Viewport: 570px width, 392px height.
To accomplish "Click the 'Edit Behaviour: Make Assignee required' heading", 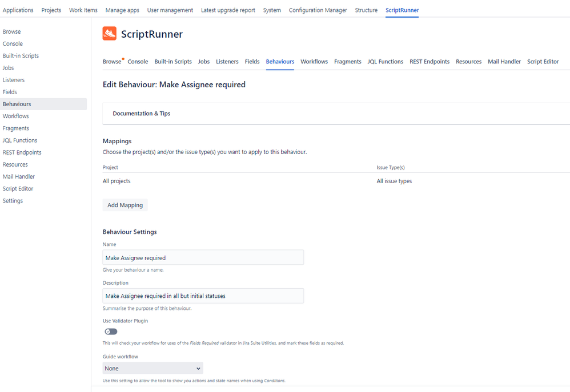I will (x=174, y=84).
